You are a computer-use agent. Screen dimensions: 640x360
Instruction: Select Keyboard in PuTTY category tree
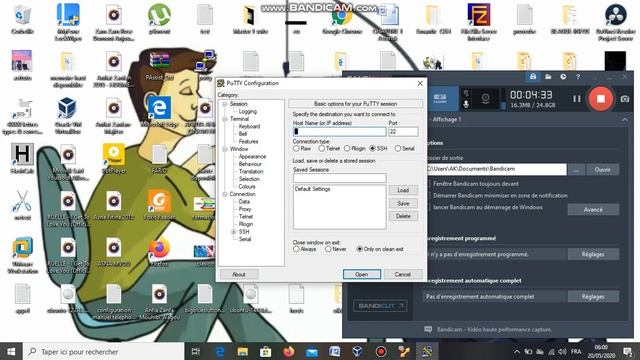(x=249, y=127)
